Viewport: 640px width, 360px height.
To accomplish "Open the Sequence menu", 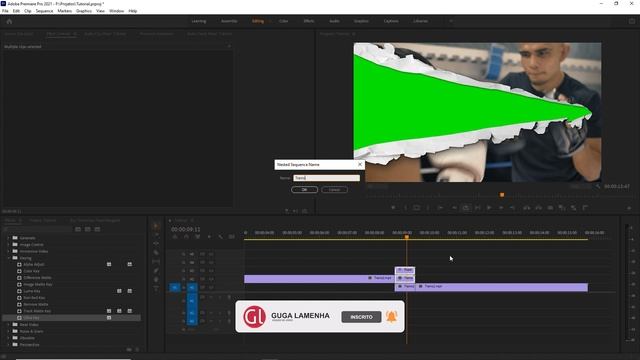I will (44, 11).
